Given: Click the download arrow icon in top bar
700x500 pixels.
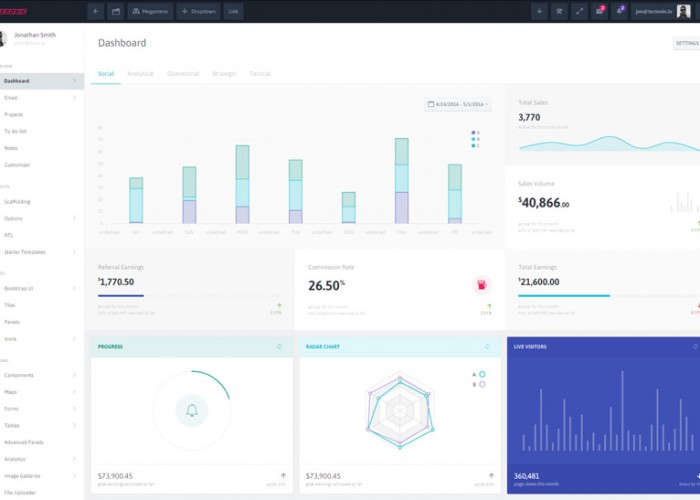Looking at the screenshot, I should click(x=539, y=12).
